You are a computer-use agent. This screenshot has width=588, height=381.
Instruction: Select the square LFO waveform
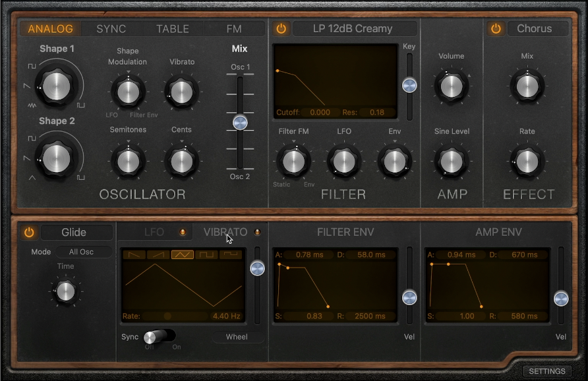[x=206, y=255]
